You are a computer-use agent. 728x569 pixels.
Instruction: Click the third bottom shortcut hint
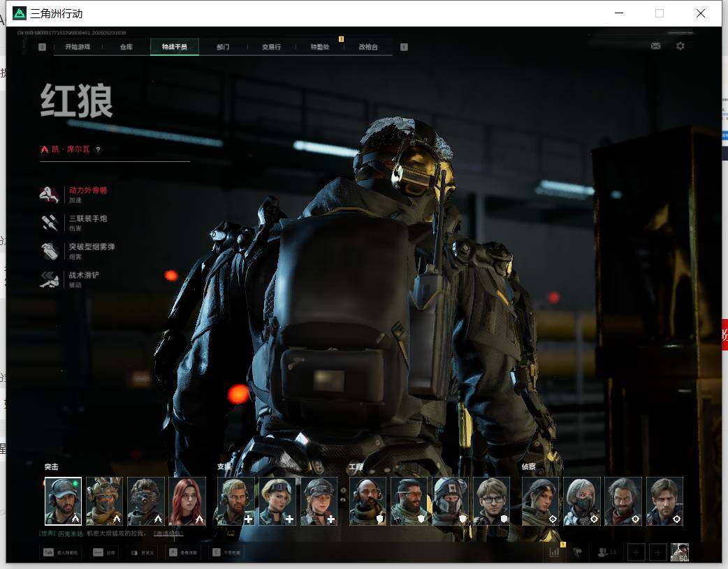coord(142,552)
